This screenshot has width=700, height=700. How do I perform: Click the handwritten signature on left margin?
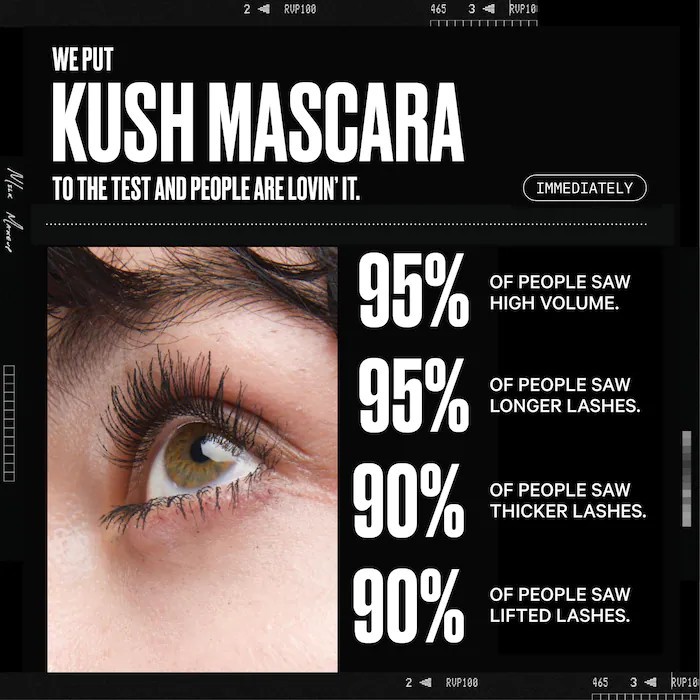pyautogui.click(x=13, y=211)
